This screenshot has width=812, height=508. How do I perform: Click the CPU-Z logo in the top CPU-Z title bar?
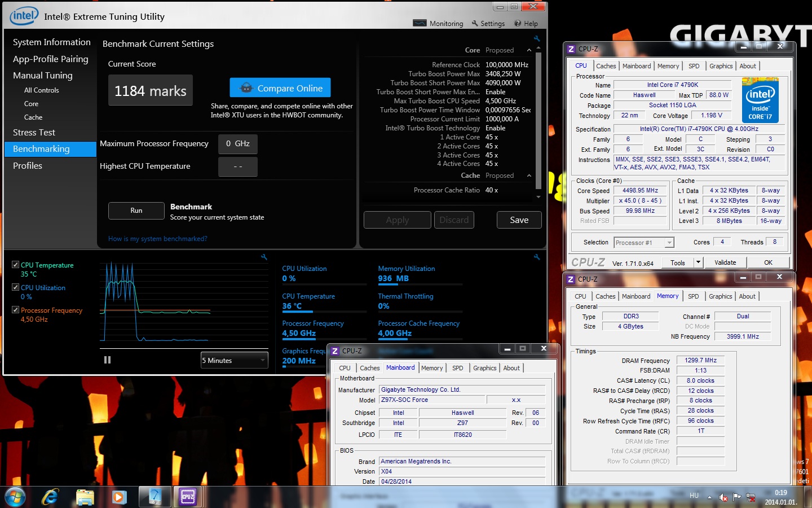571,49
